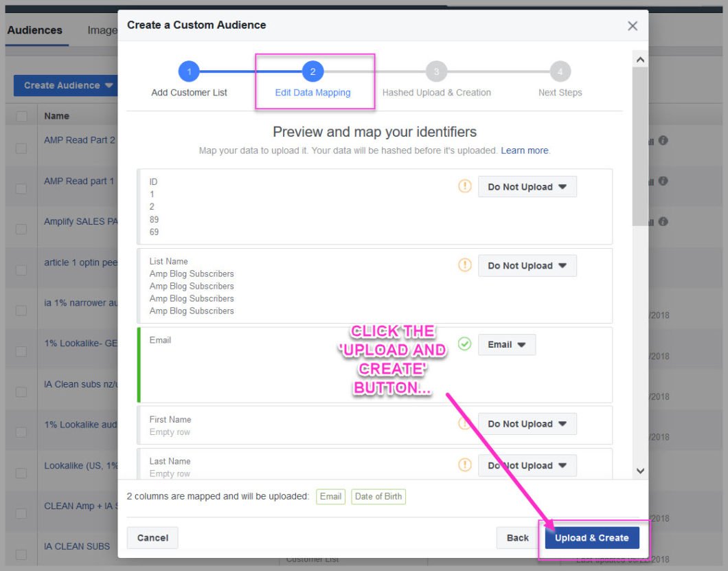Image resolution: width=728 pixels, height=571 pixels.
Task: Click the Email mapped column tag
Action: click(330, 496)
